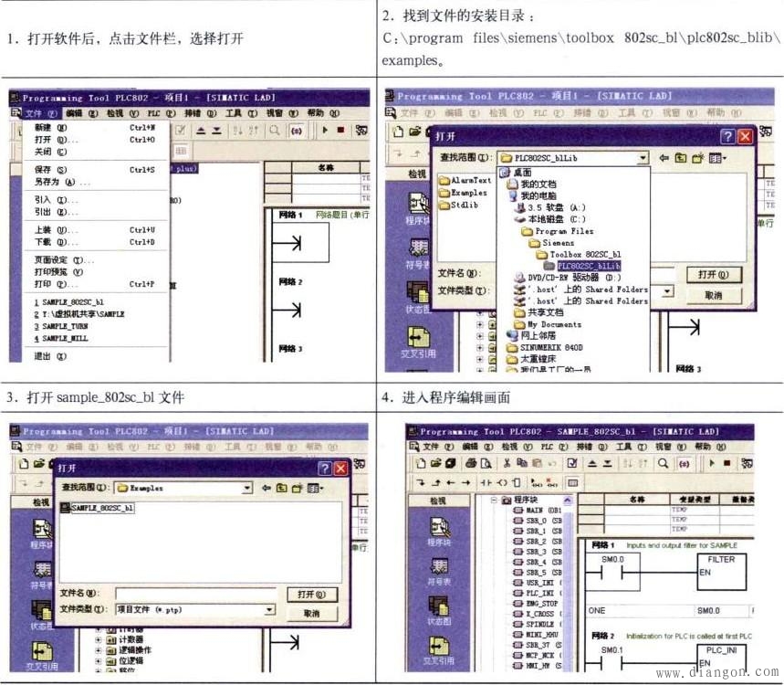The width and height of the screenshot is (784, 685).
Task: Open the 程序块 (program block) view
Action: coord(439,527)
